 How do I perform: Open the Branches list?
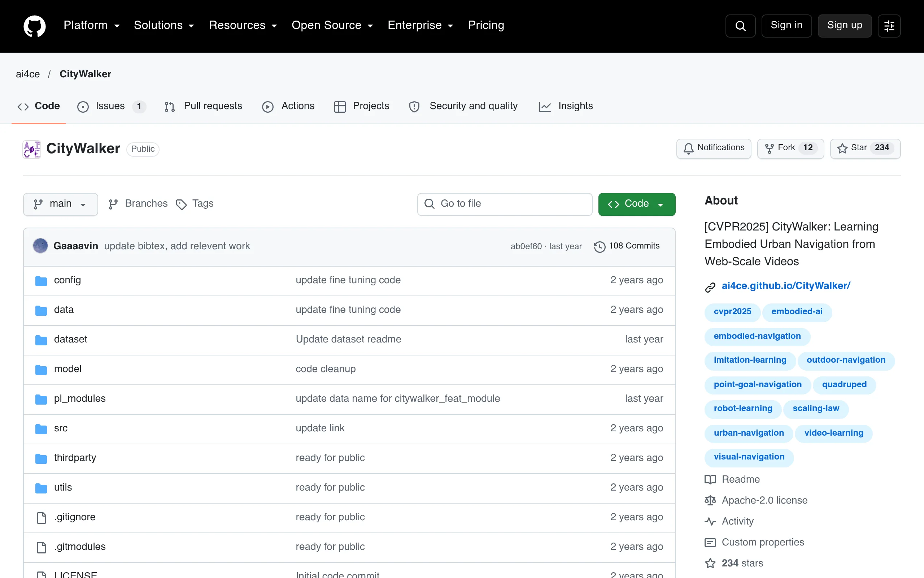(138, 204)
